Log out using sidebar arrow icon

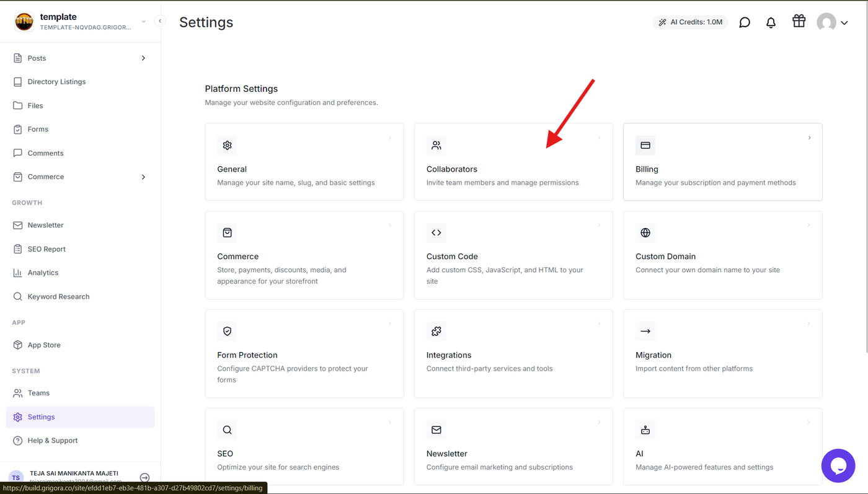[144, 477]
